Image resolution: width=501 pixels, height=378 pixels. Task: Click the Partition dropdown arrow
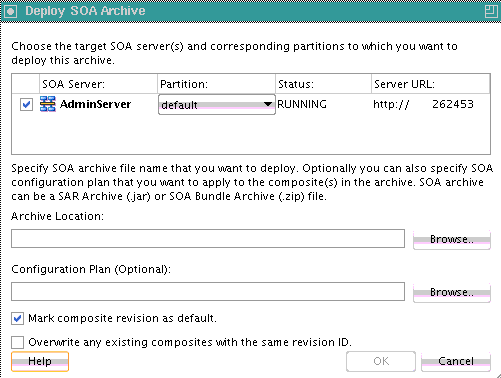click(267, 104)
